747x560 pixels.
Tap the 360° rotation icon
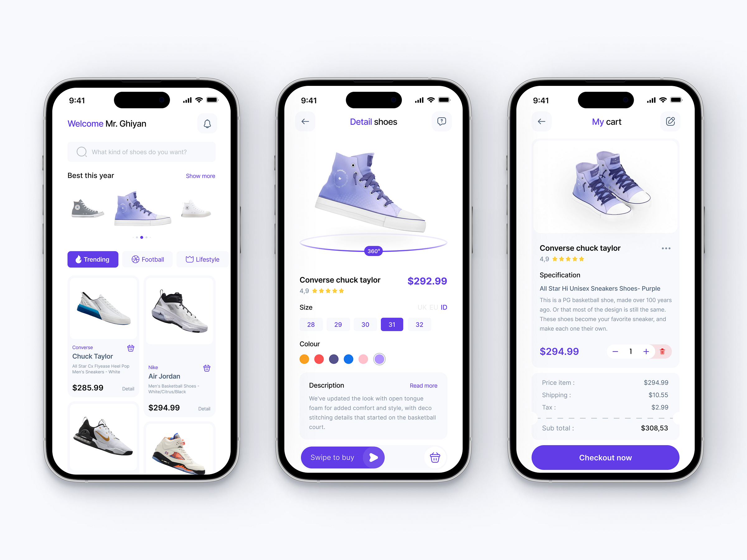(x=372, y=251)
